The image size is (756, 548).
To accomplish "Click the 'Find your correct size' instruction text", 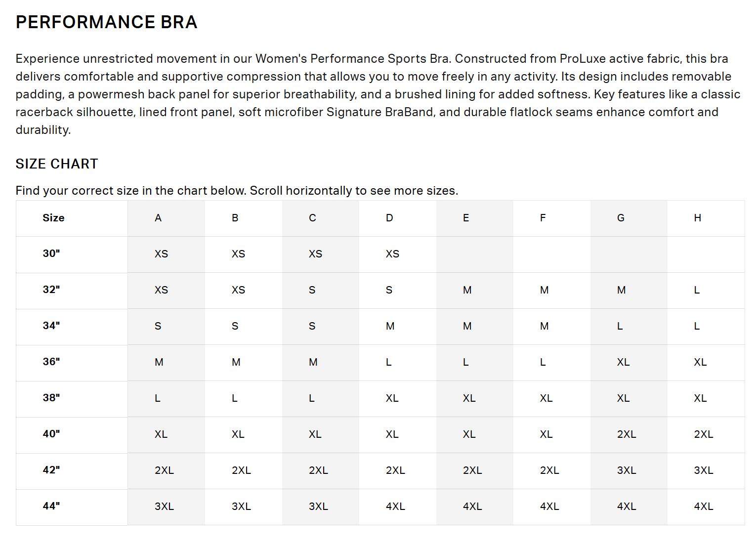I will tap(237, 191).
